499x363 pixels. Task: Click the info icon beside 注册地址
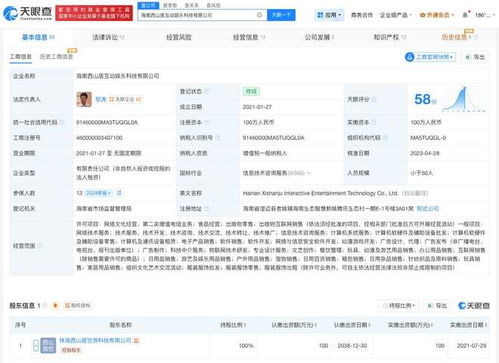click(206, 209)
